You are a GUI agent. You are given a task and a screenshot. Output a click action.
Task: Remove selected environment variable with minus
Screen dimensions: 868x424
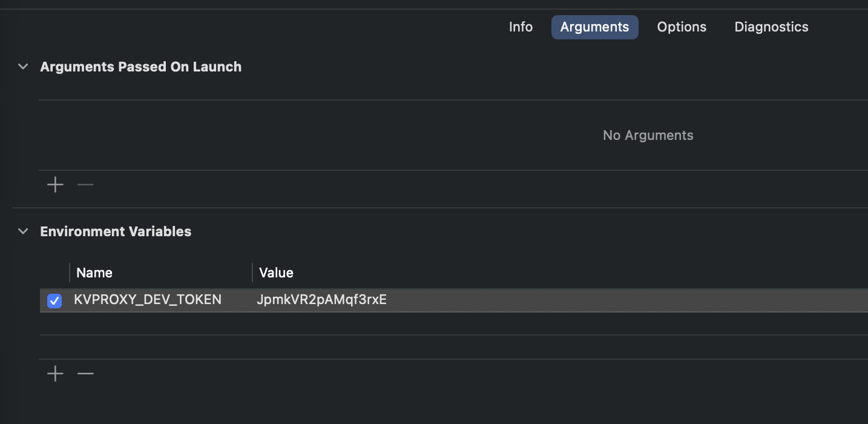coord(86,374)
